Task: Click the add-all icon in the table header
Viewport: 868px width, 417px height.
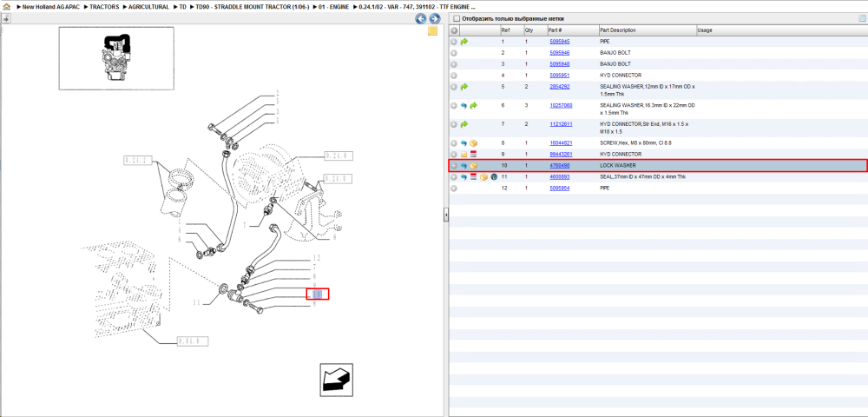Action: (x=454, y=30)
